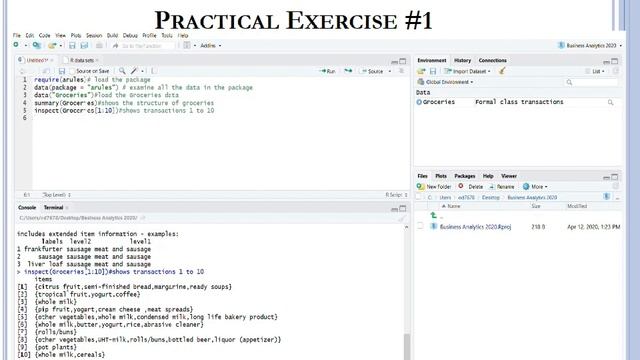Open the Global Environment dropdown
The image size is (640, 360).
point(445,82)
